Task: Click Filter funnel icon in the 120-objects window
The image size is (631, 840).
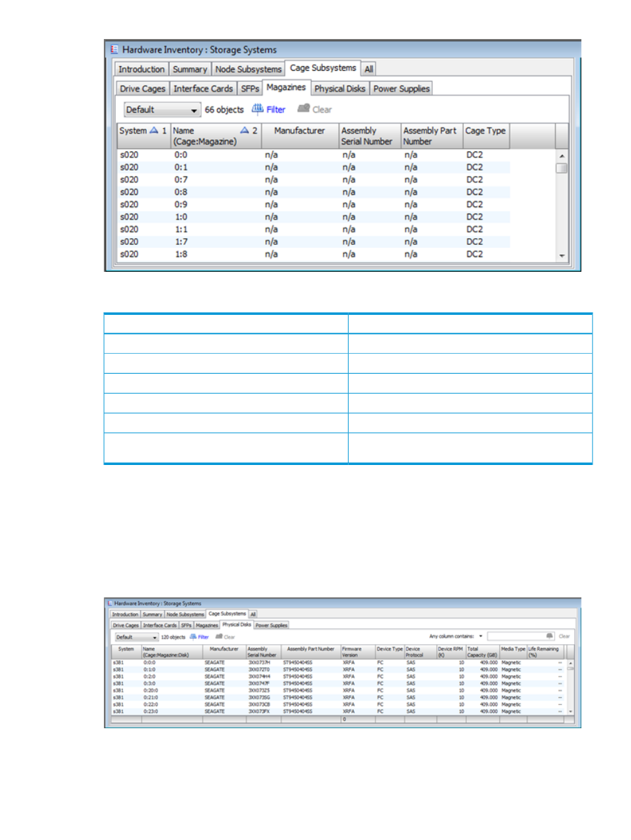Action: [x=193, y=637]
